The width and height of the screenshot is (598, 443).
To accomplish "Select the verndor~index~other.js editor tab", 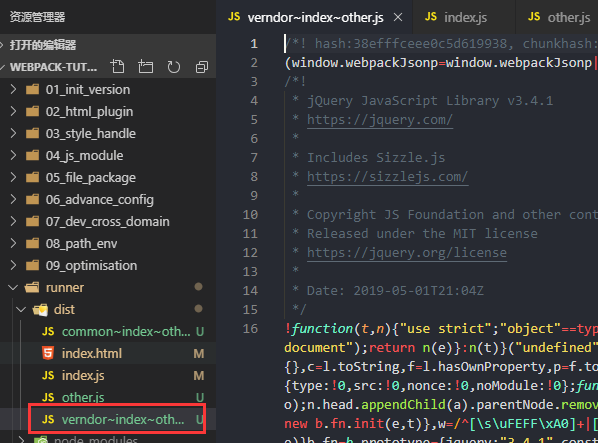I will (x=314, y=17).
